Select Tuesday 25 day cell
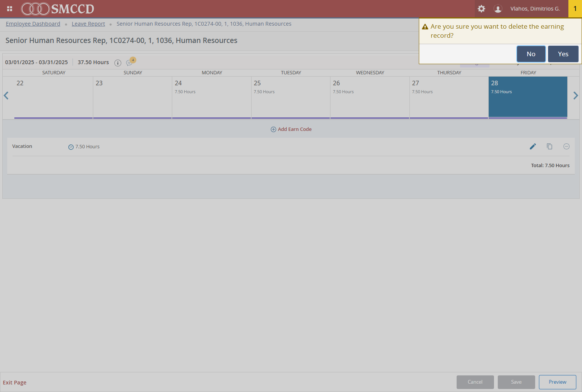582x392 pixels. tap(291, 97)
